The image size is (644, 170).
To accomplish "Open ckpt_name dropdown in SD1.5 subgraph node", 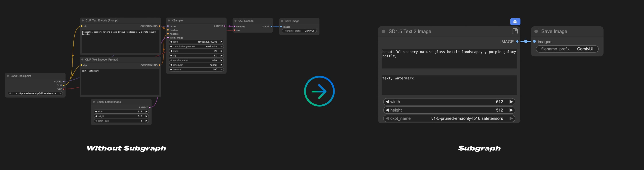I will [x=449, y=119].
